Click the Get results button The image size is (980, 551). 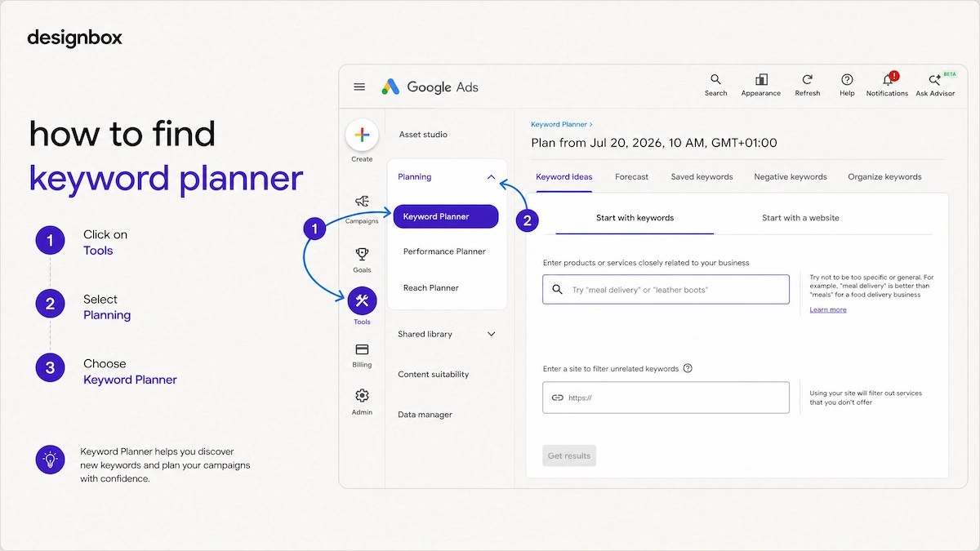(569, 455)
